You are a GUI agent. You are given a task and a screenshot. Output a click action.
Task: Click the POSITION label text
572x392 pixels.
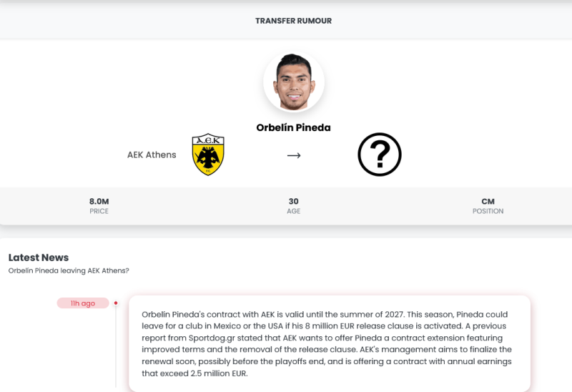[x=488, y=212]
